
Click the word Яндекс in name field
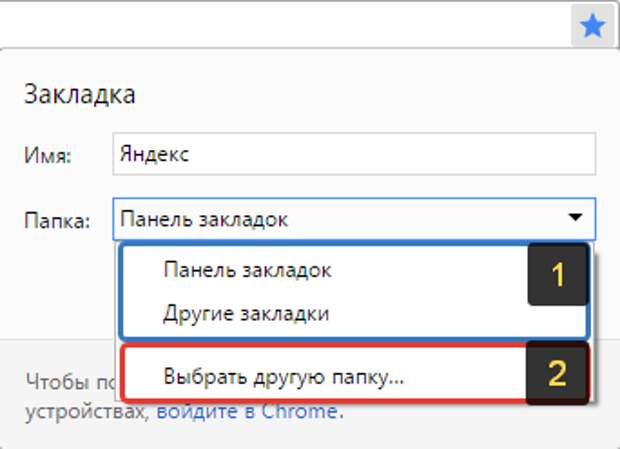(x=153, y=156)
